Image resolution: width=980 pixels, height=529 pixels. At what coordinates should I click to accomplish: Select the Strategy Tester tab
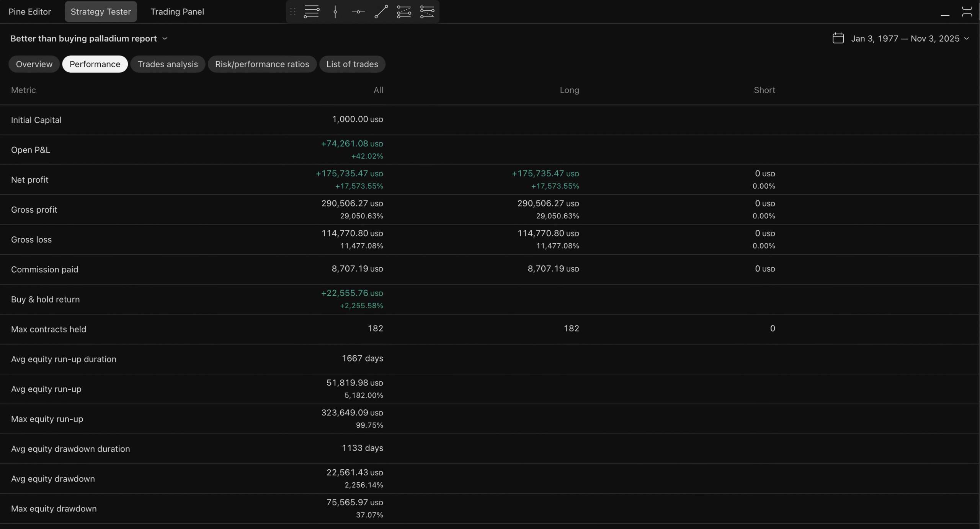pos(101,12)
